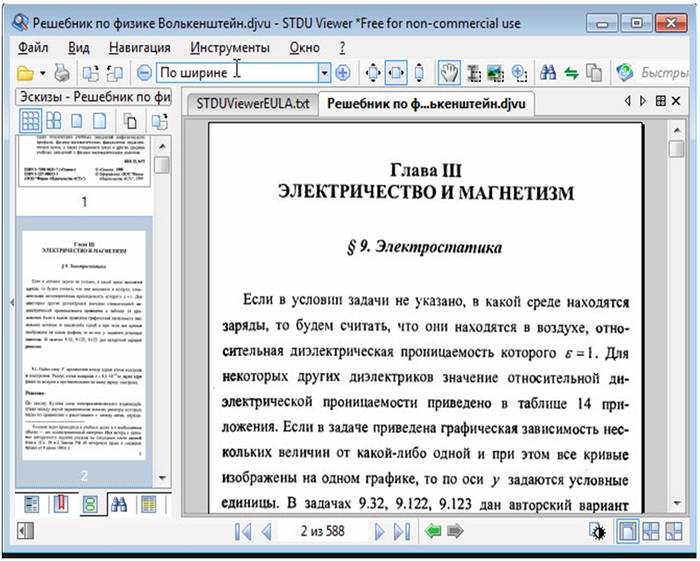Toggle fit-to-width view mode

click(x=396, y=73)
